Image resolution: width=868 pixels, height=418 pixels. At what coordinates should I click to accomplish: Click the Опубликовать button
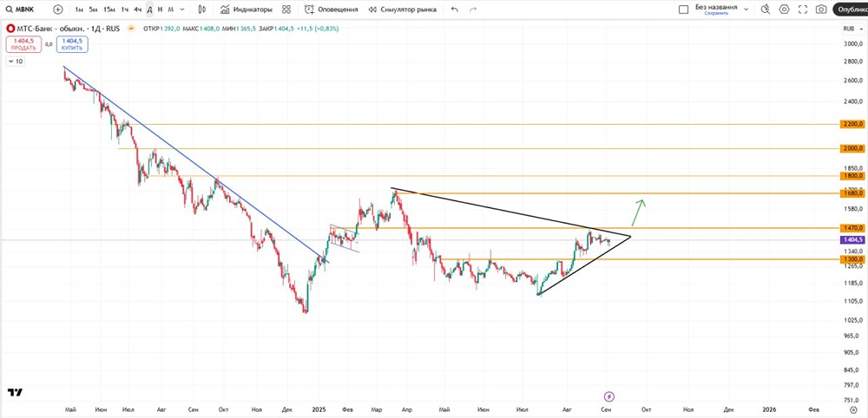(x=851, y=10)
